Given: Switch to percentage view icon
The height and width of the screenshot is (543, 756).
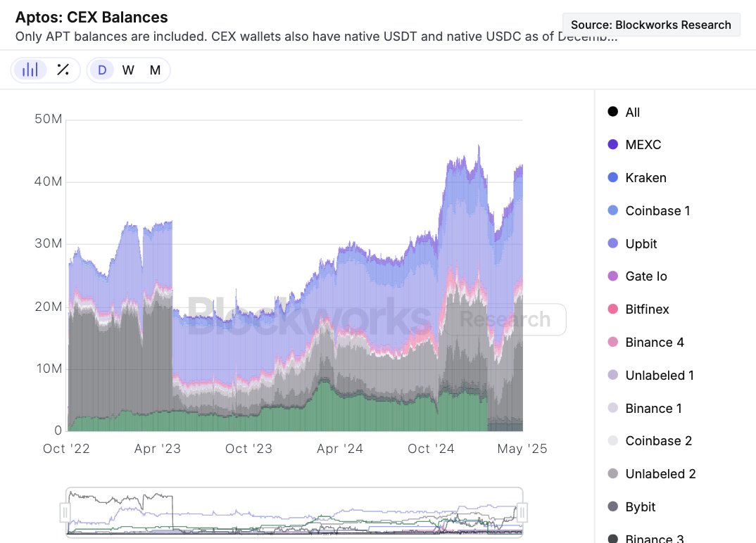Looking at the screenshot, I should coord(63,70).
